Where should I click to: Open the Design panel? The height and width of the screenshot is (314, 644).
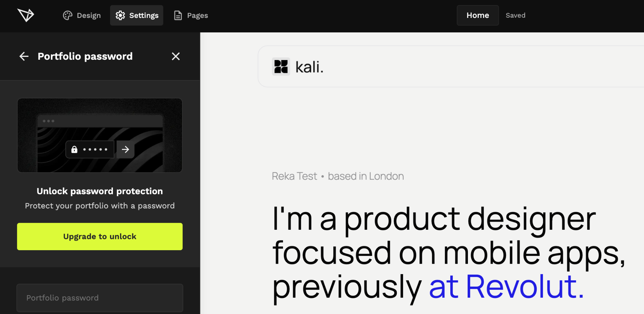[x=82, y=15]
